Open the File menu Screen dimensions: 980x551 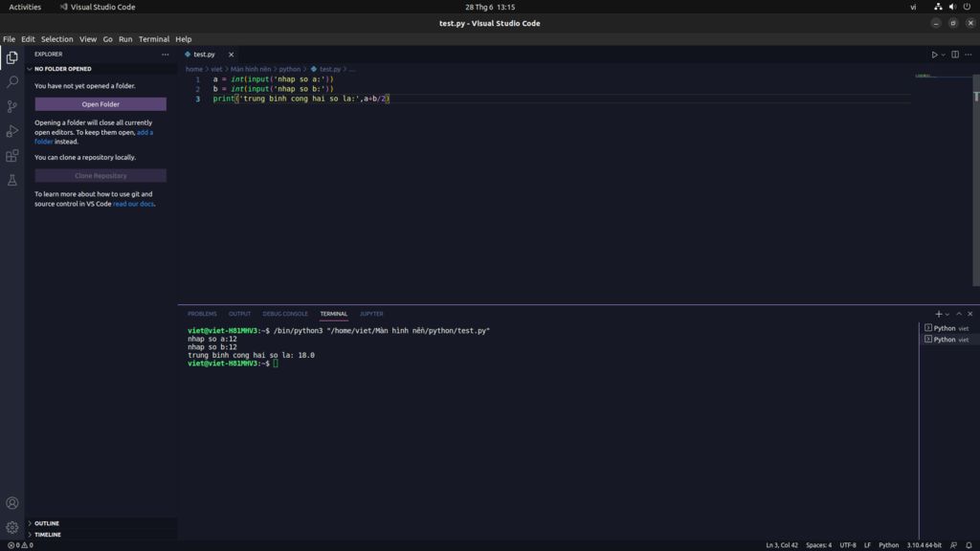click(9, 38)
